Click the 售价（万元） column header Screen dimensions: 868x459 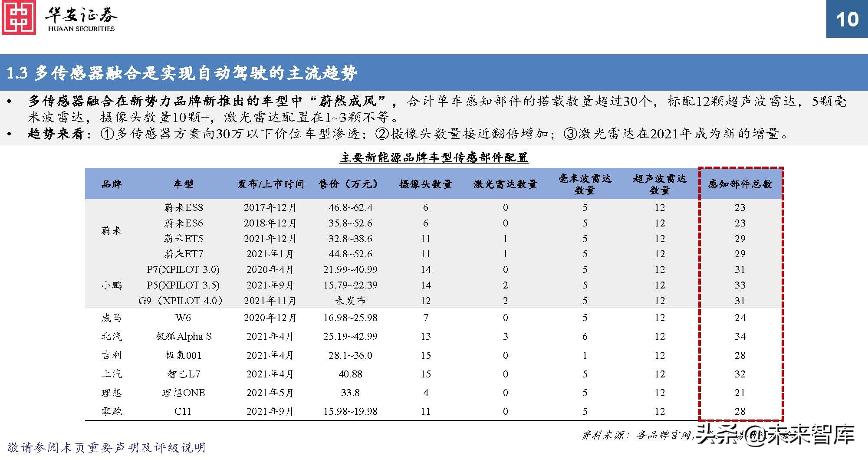[350, 184]
